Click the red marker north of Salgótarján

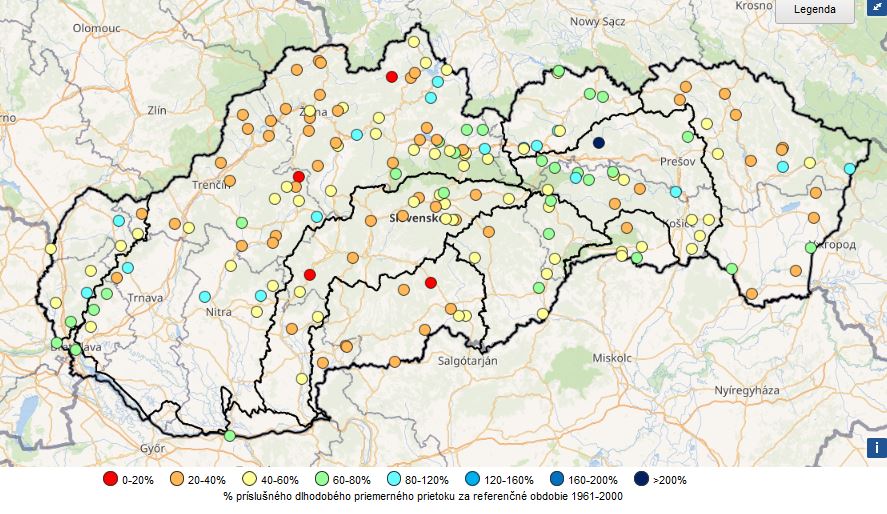click(x=431, y=283)
